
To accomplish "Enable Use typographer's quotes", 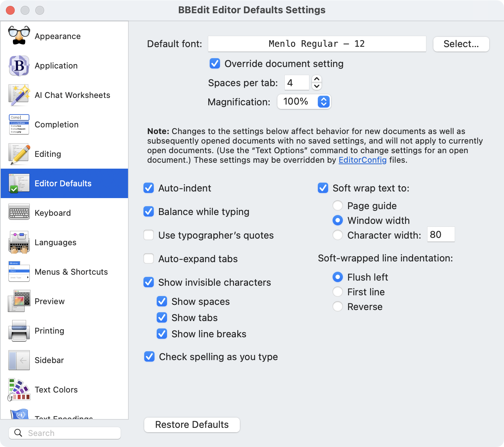I will [x=149, y=235].
